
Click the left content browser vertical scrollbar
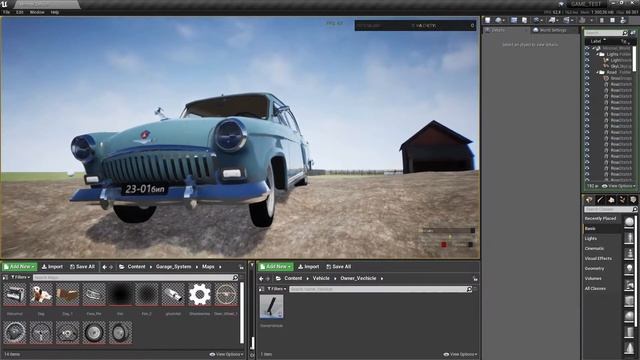tap(242, 313)
